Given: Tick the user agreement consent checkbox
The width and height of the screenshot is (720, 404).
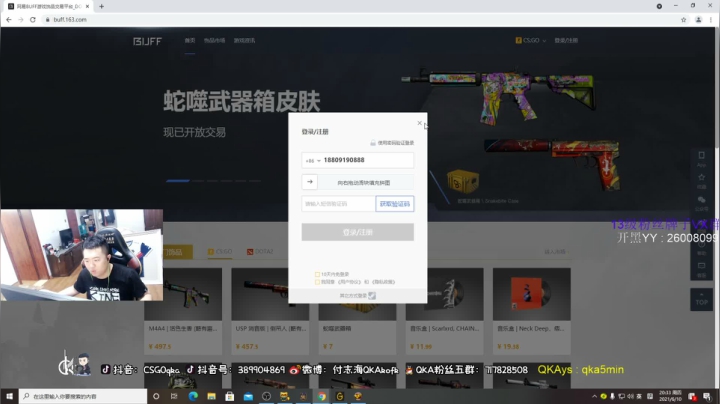Looking at the screenshot, I should pyautogui.click(x=317, y=282).
